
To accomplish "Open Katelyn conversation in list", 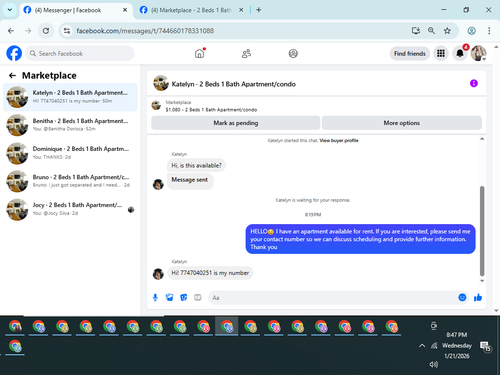I will pyautogui.click(x=70, y=97).
